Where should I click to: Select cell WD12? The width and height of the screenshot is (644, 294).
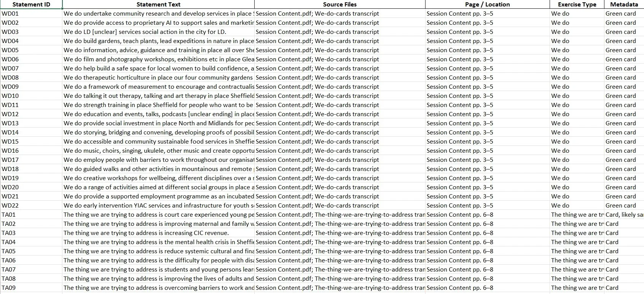point(31,114)
